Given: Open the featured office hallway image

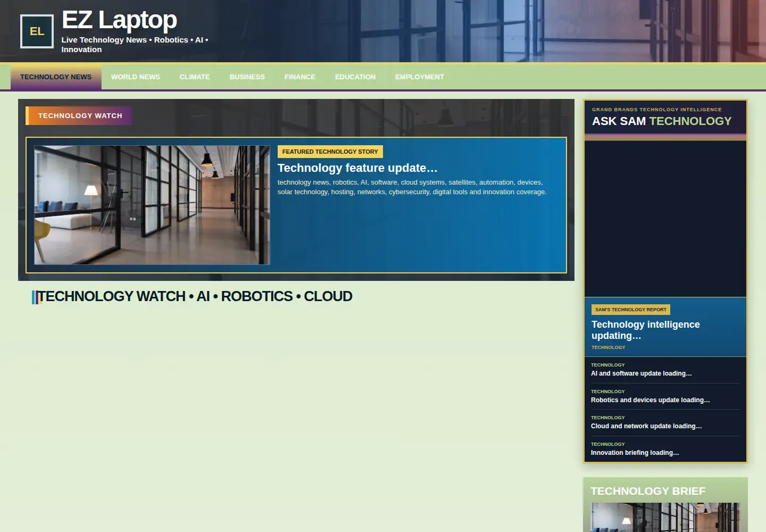Looking at the screenshot, I should pyautogui.click(x=152, y=205).
